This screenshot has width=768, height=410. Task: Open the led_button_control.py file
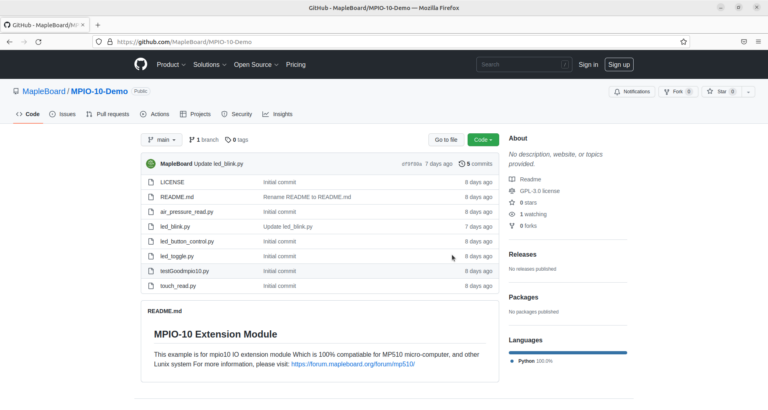(x=187, y=241)
